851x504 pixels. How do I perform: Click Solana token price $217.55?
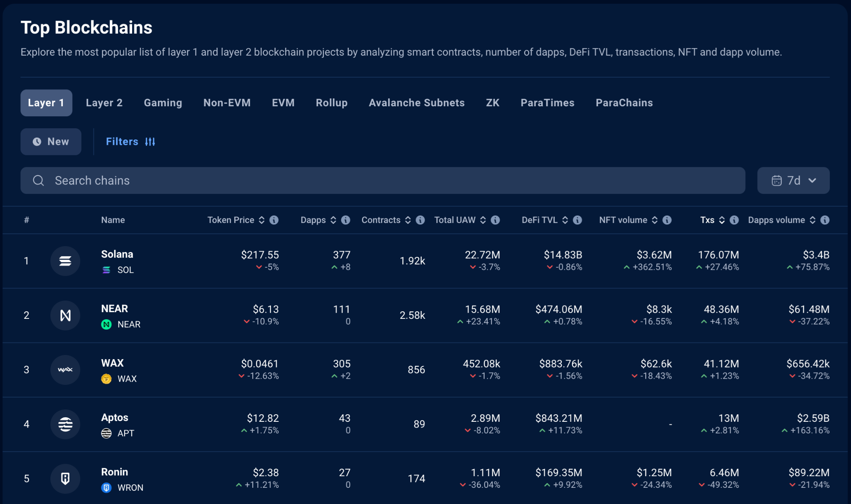point(260,255)
